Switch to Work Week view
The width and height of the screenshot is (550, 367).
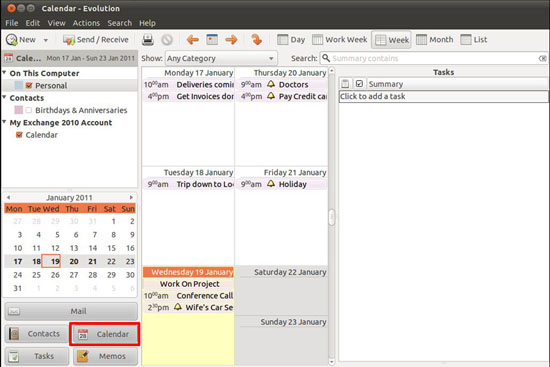click(339, 40)
